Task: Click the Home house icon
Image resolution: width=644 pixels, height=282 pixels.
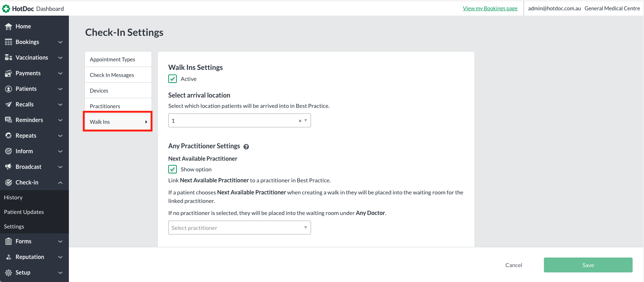Action: [9, 27]
